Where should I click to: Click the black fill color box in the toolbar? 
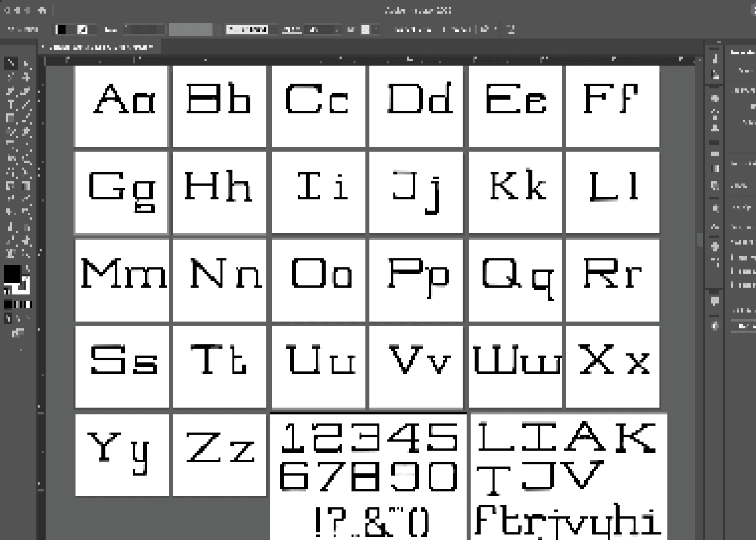pos(12,274)
